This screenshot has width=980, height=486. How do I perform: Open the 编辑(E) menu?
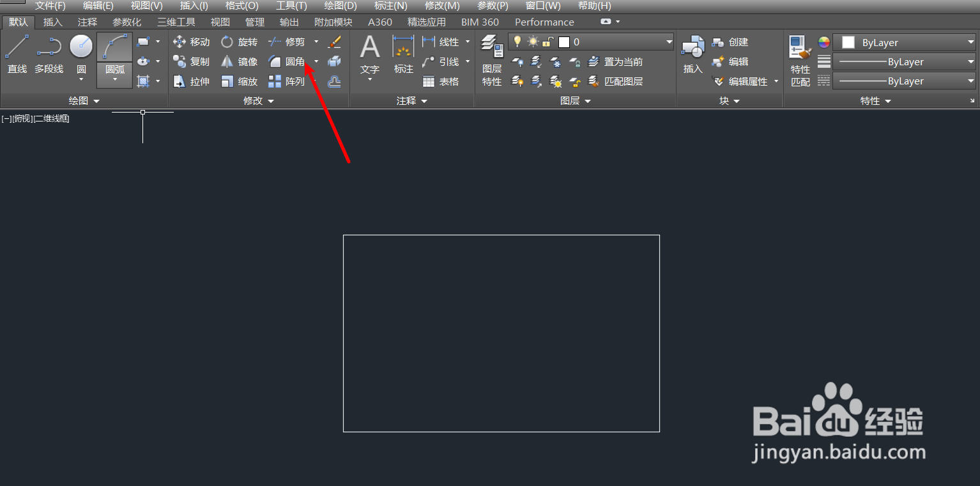coord(98,6)
